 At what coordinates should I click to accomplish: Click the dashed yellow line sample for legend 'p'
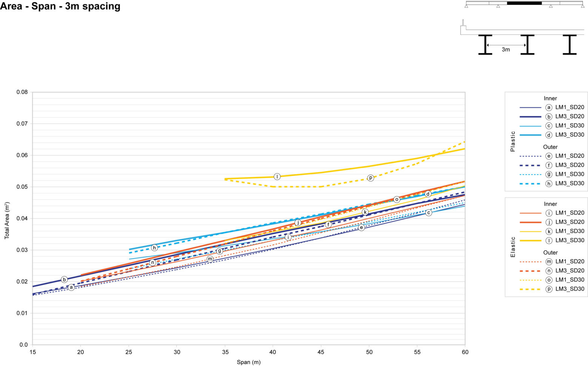coord(530,289)
